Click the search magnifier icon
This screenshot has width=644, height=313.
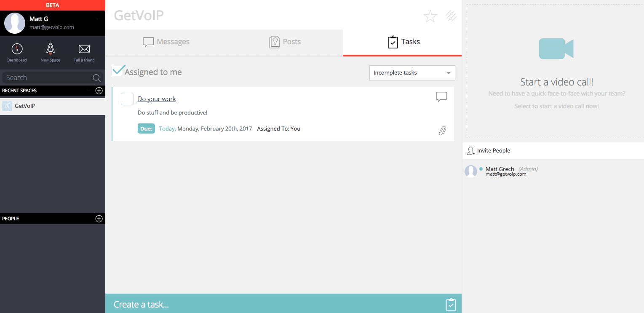pyautogui.click(x=96, y=78)
